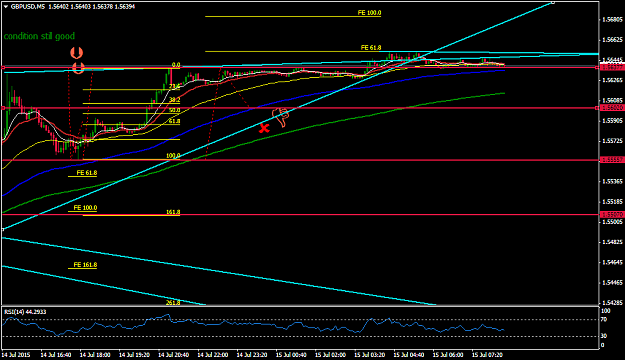The image size is (625, 360).
Task: Click the red 1.56020 price tag
Action: pos(612,108)
